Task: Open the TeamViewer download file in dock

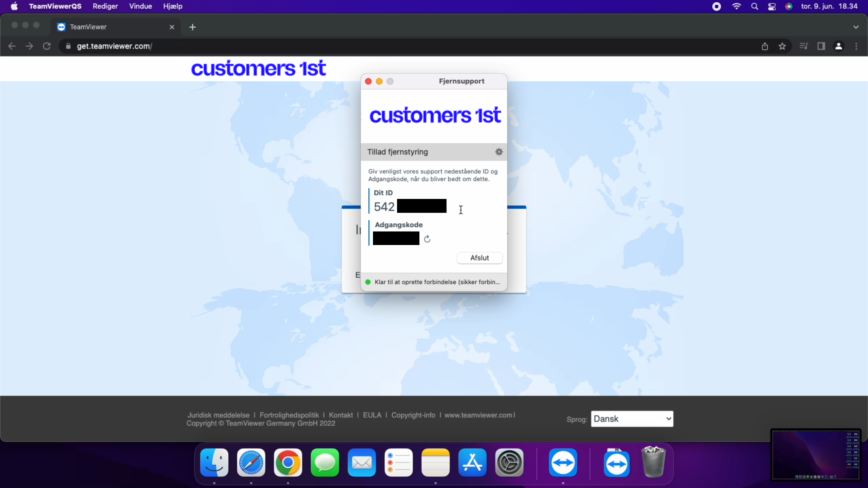Action: (617, 463)
